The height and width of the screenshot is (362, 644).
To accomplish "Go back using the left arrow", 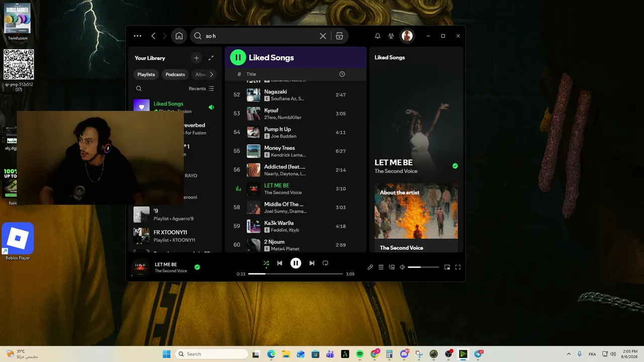I will [153, 36].
